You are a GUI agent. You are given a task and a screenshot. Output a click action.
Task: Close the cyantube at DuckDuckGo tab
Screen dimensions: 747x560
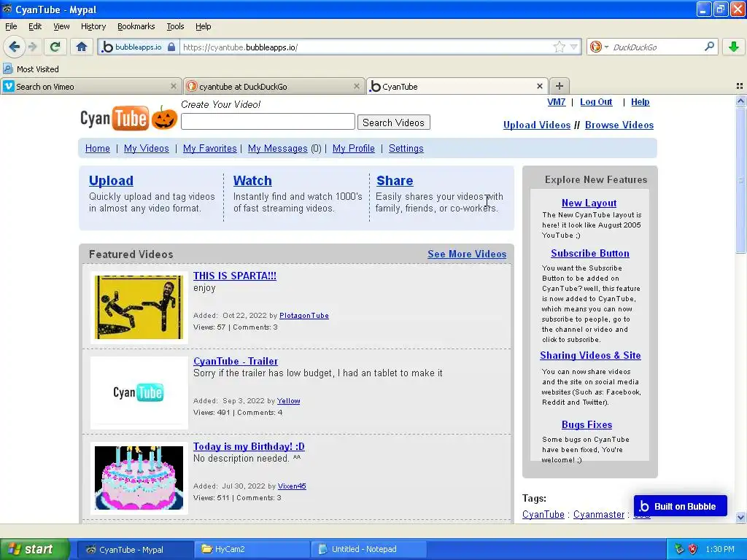tap(356, 86)
